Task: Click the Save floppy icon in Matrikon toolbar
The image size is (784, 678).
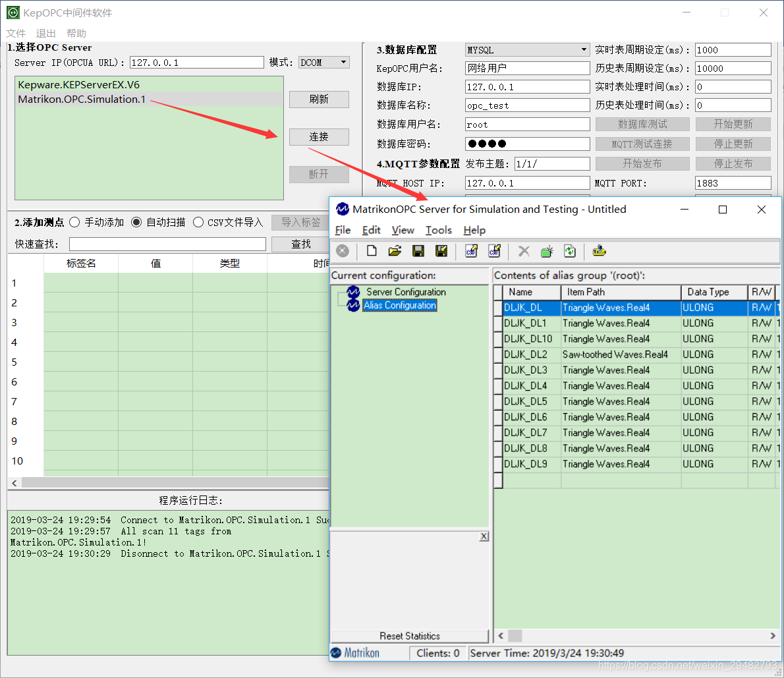Action: (x=418, y=251)
